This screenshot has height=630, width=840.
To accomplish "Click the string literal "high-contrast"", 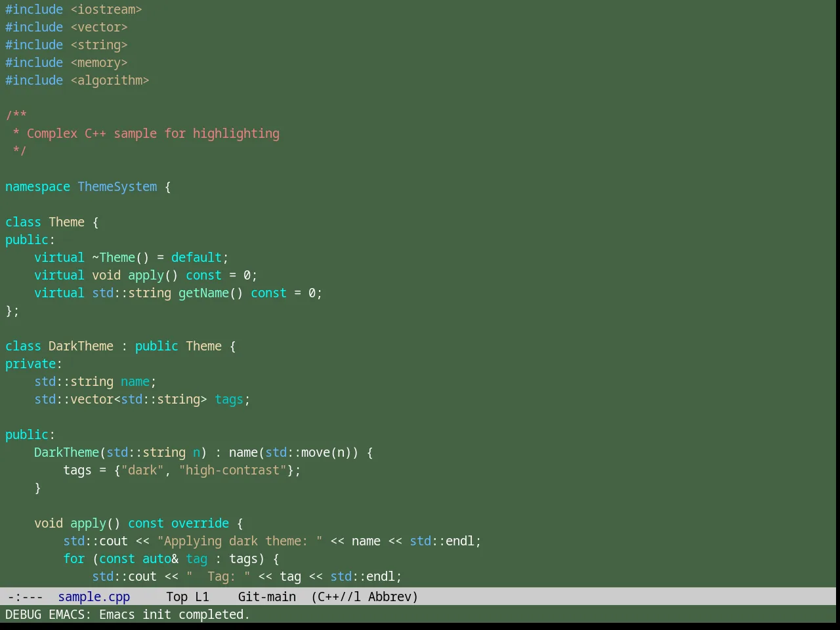I will (232, 470).
